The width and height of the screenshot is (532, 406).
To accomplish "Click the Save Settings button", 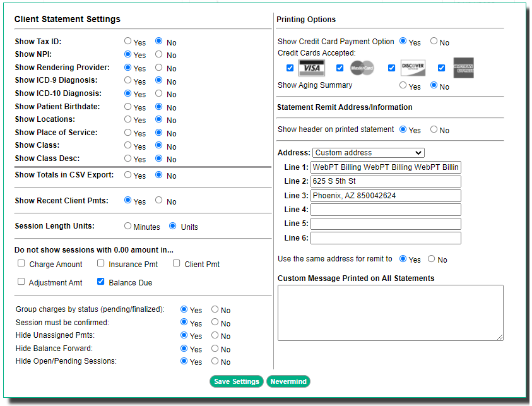I will point(237,381).
